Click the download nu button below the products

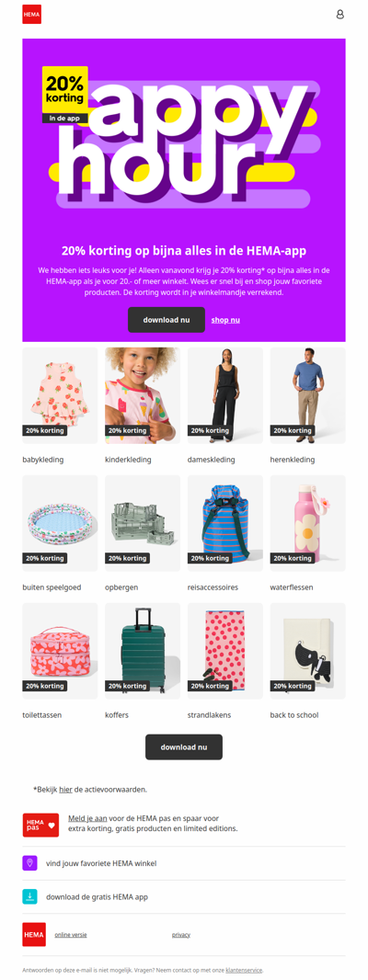pyautogui.click(x=184, y=746)
